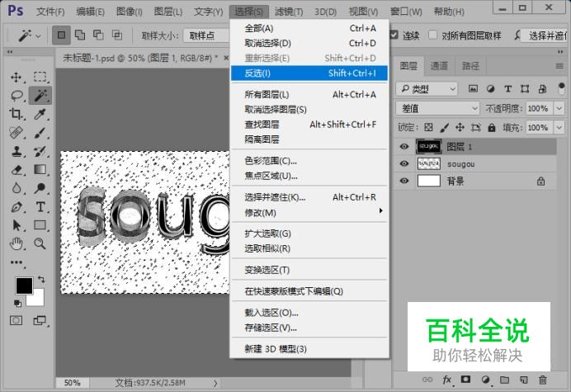The height and width of the screenshot is (392, 571).
Task: Select the Eraser tool
Action: coord(16,170)
